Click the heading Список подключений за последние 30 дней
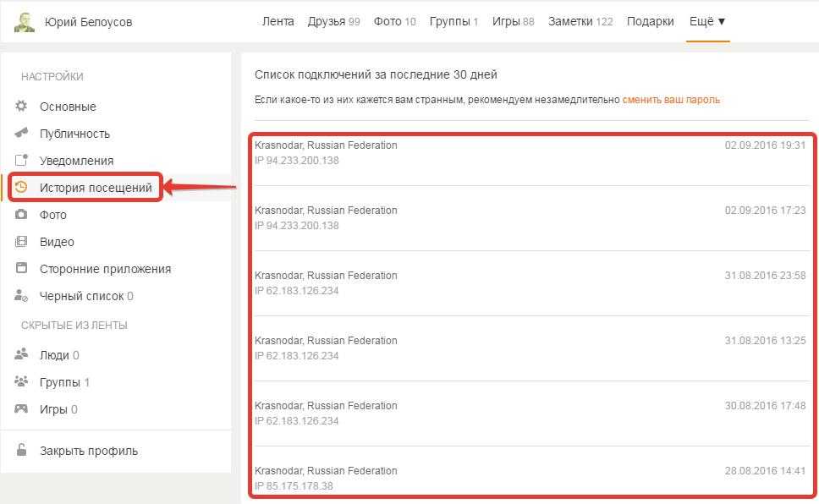Viewport: 819px width, 504px height. coord(376,74)
